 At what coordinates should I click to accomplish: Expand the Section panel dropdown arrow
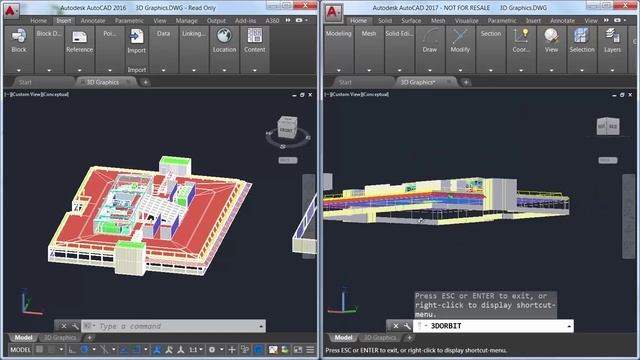[x=491, y=70]
